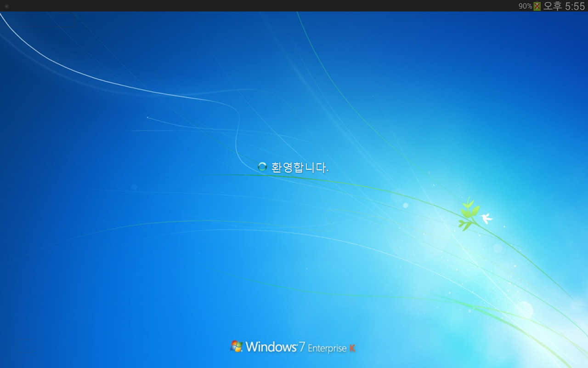This screenshot has width=588, height=368.
Task: Click the Windows flag logo icon
Action: 237,346
